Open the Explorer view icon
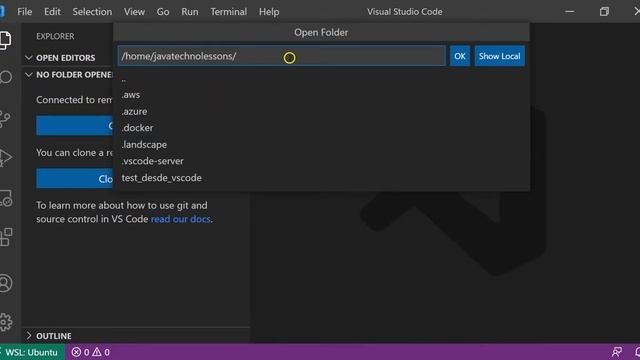 tap(6, 40)
